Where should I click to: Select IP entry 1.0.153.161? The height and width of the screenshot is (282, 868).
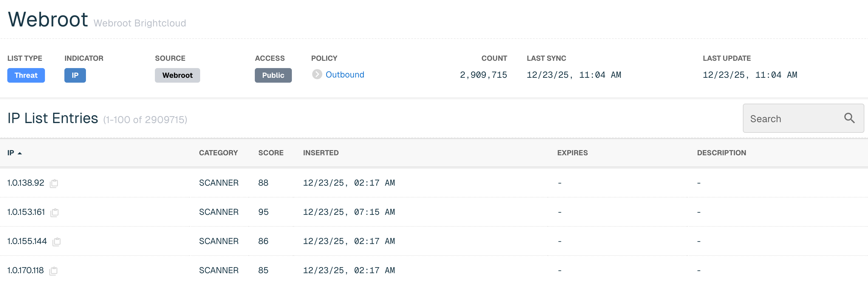(26, 212)
